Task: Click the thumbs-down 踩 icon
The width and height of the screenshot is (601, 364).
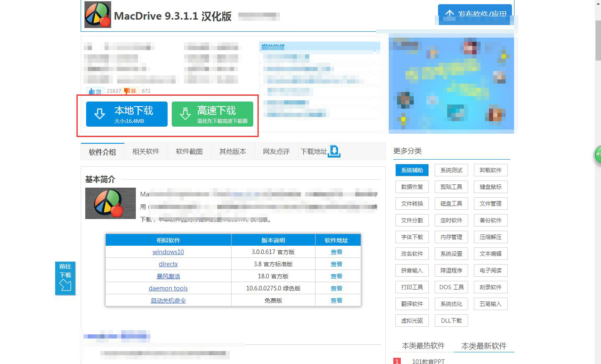Action: point(131,91)
